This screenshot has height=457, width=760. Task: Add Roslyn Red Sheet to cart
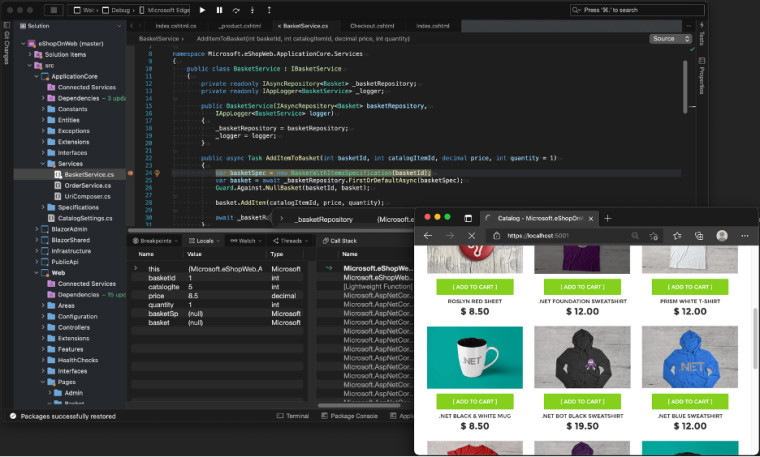[475, 287]
